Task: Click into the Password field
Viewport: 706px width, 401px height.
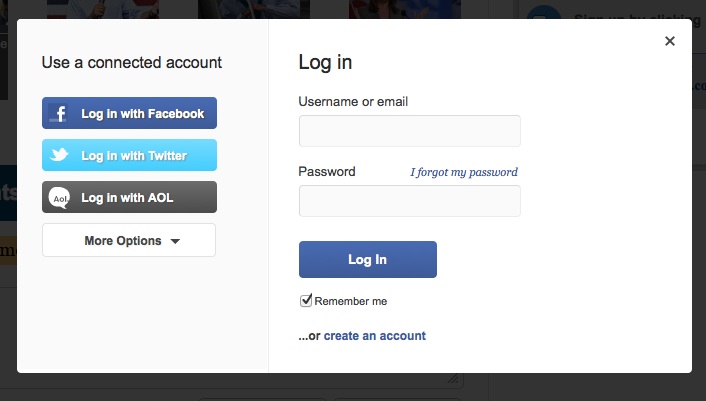Action: (409, 201)
